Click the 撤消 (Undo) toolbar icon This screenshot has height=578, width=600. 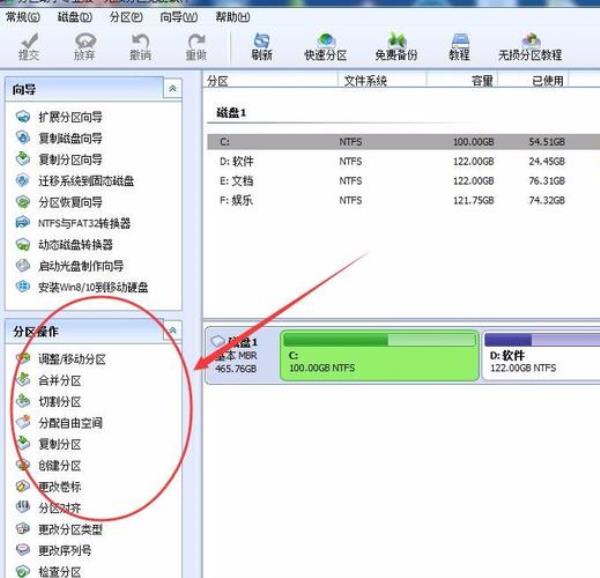click(x=140, y=47)
